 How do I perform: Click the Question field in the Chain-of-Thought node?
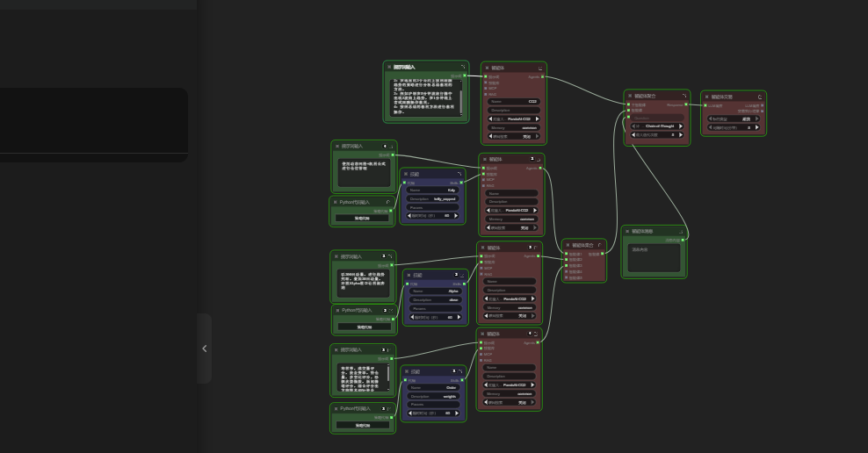657,118
